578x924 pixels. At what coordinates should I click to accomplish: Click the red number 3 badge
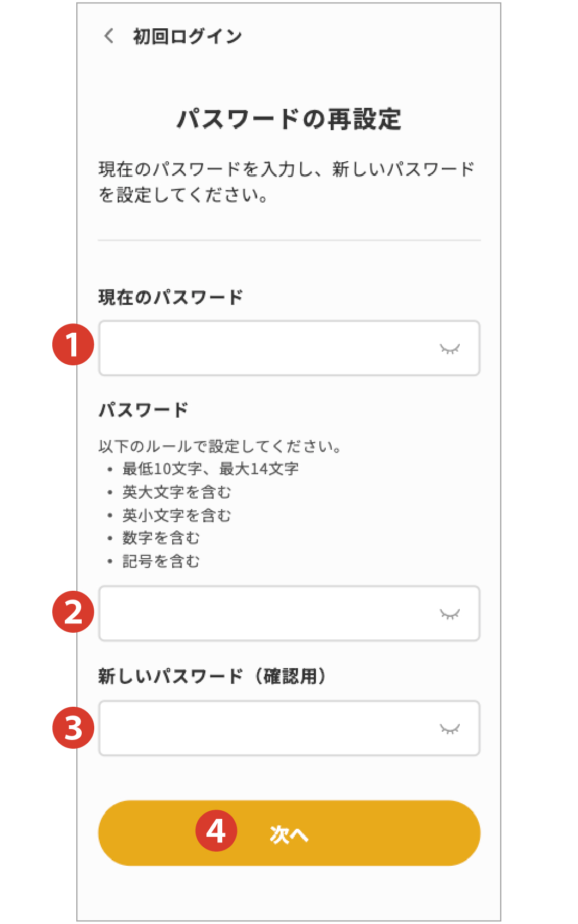[x=73, y=728]
